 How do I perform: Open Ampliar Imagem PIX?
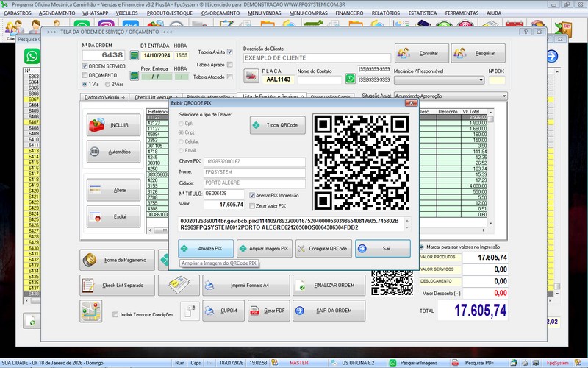(264, 249)
